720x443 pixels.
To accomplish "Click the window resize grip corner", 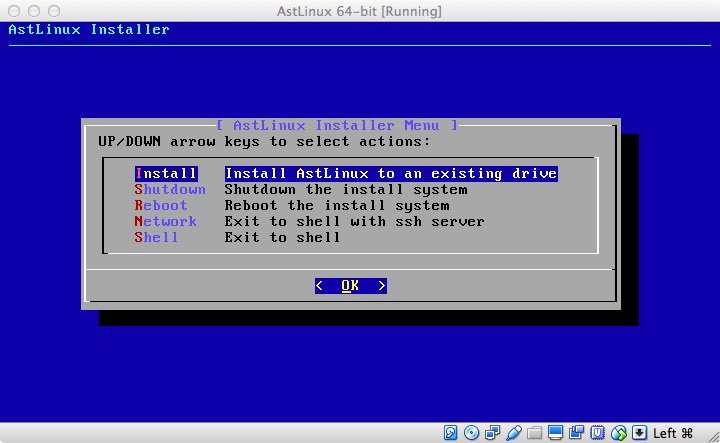I will coord(713,437).
